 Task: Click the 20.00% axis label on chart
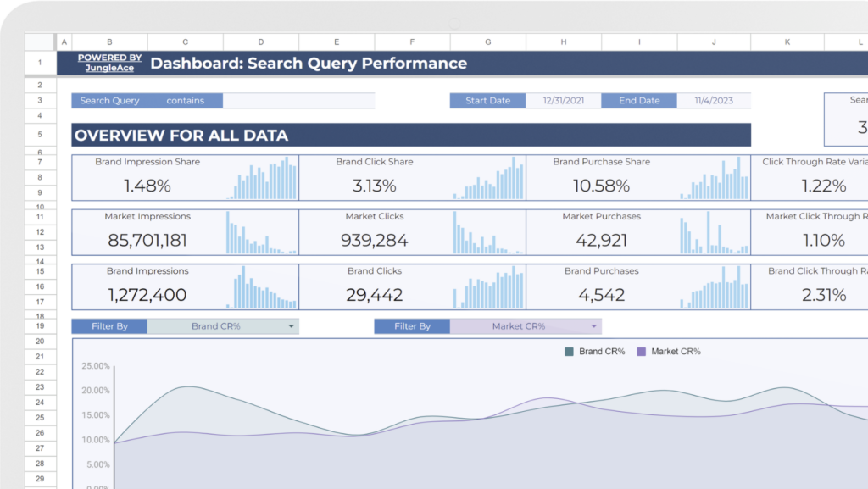pyautogui.click(x=96, y=391)
